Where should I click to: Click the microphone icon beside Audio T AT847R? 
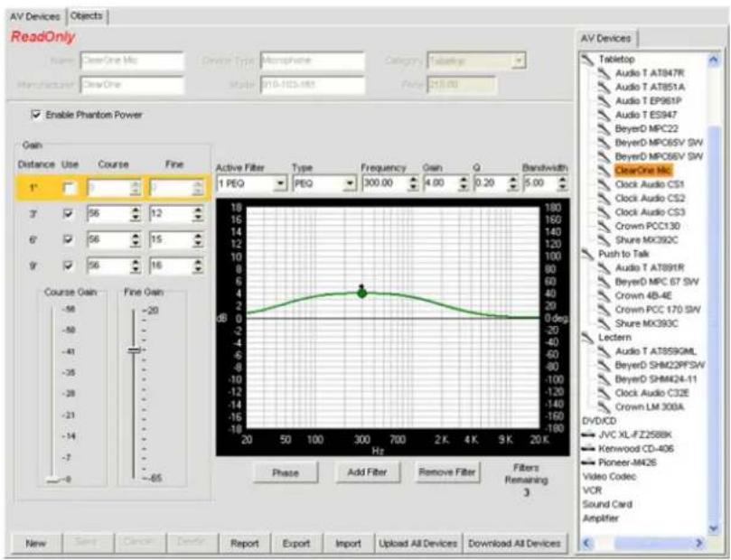pyautogui.click(x=604, y=73)
